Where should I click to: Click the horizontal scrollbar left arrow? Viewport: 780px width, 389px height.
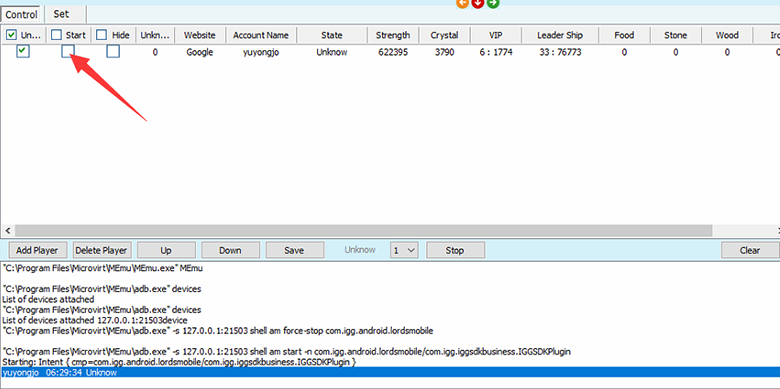pyautogui.click(x=7, y=230)
